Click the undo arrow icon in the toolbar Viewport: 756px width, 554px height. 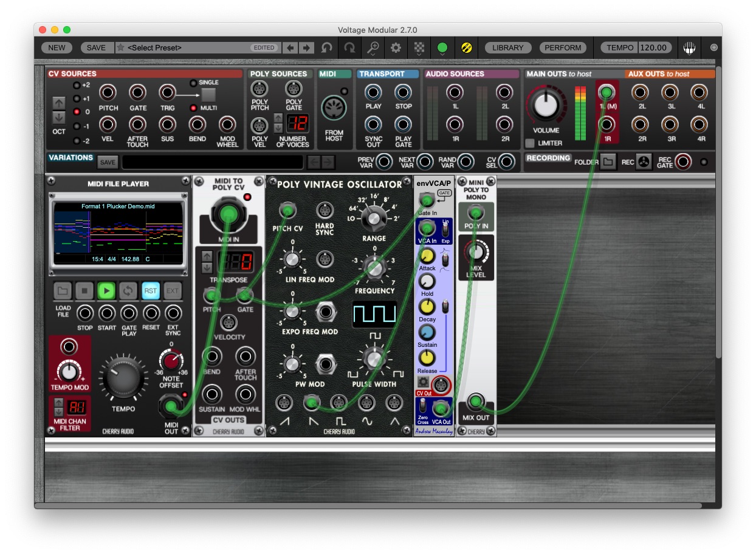[327, 47]
